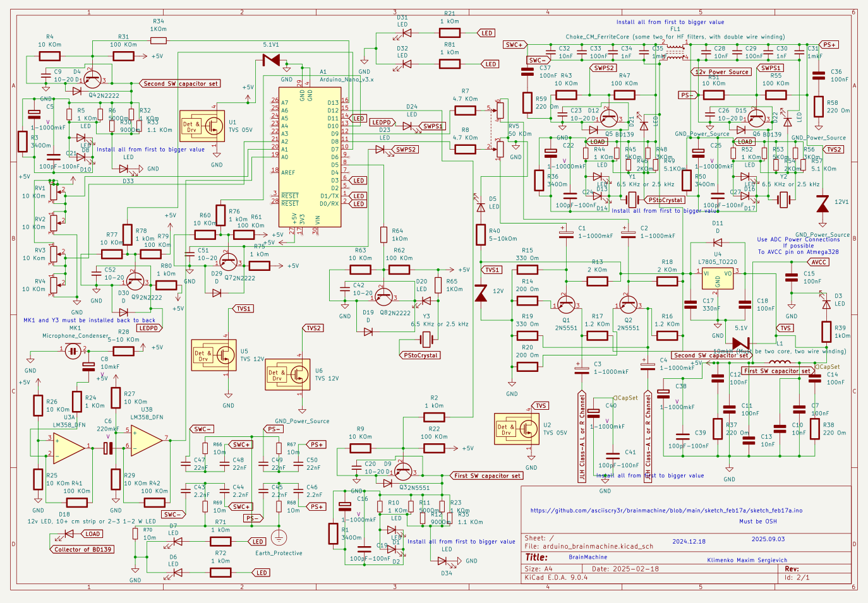This screenshot has height=603, width=868.
Task: Click the 'Size: A4' field
Action: click(543, 569)
